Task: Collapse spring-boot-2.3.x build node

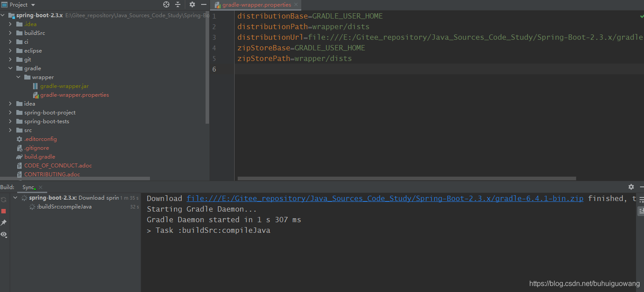Action: pos(16,198)
